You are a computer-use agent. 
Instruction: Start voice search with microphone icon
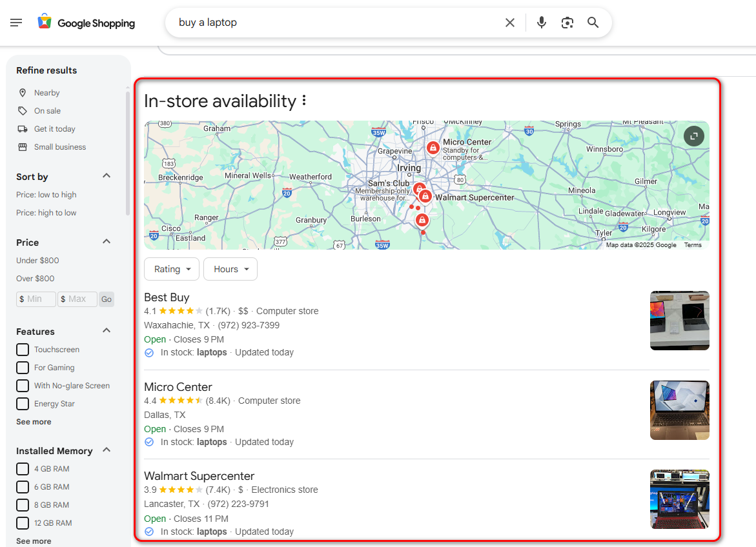(x=542, y=23)
